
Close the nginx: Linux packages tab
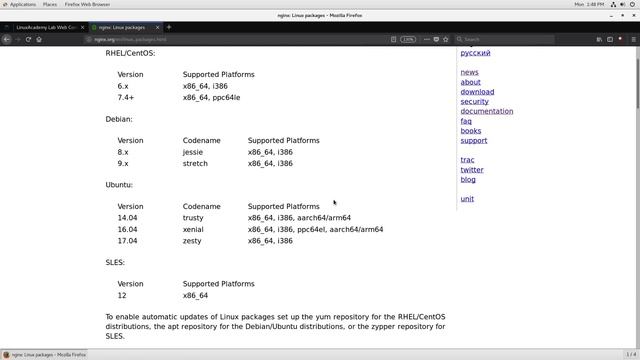coord(158,27)
